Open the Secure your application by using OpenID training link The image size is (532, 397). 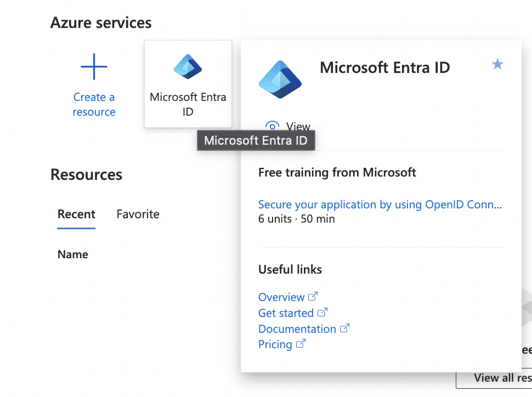click(x=380, y=205)
